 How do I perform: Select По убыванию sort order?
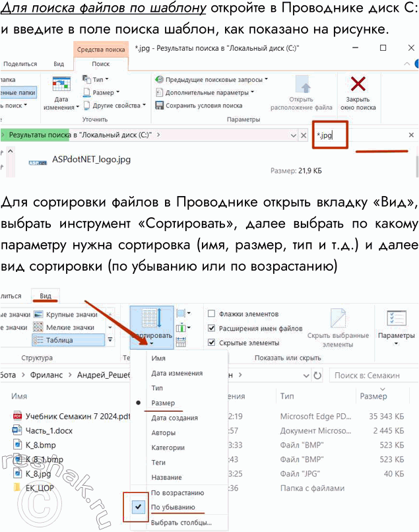pyautogui.click(x=173, y=507)
